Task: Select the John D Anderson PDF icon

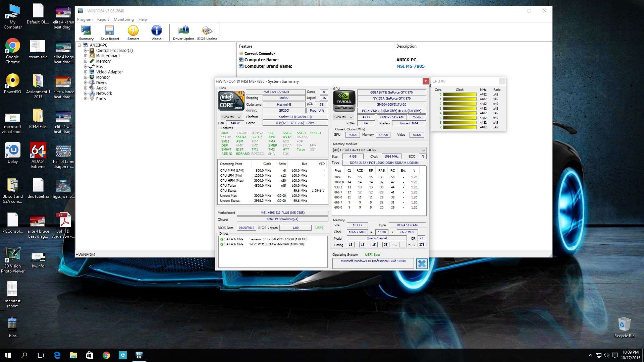Action: (x=63, y=225)
